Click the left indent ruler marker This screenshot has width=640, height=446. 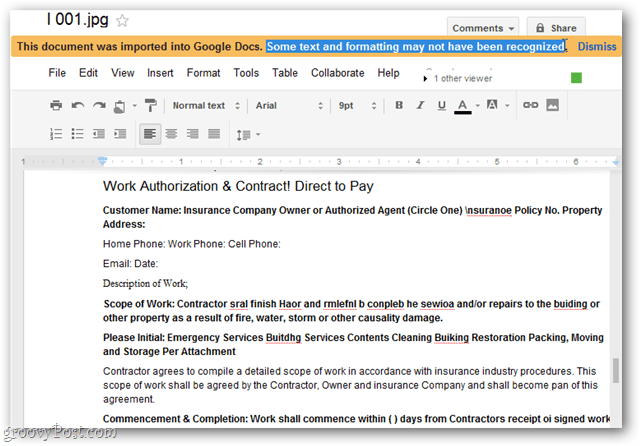[x=102, y=161]
